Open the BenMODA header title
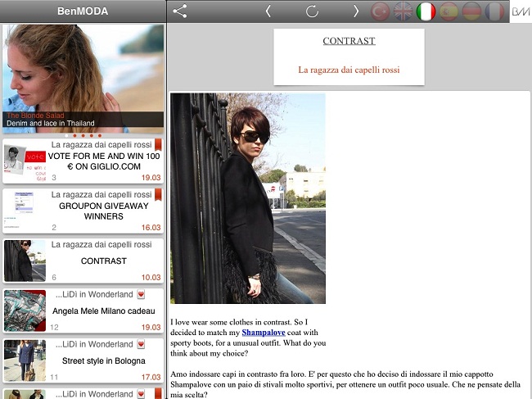 (x=83, y=11)
